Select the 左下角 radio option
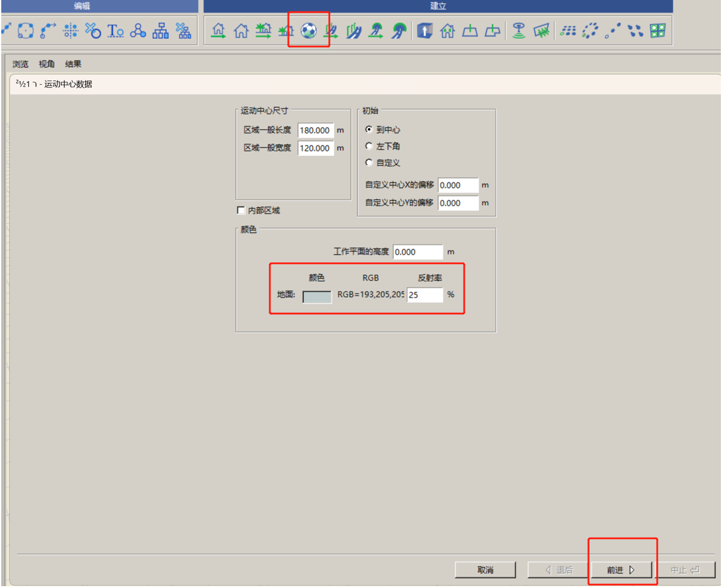The height and width of the screenshot is (588, 724). (x=369, y=146)
